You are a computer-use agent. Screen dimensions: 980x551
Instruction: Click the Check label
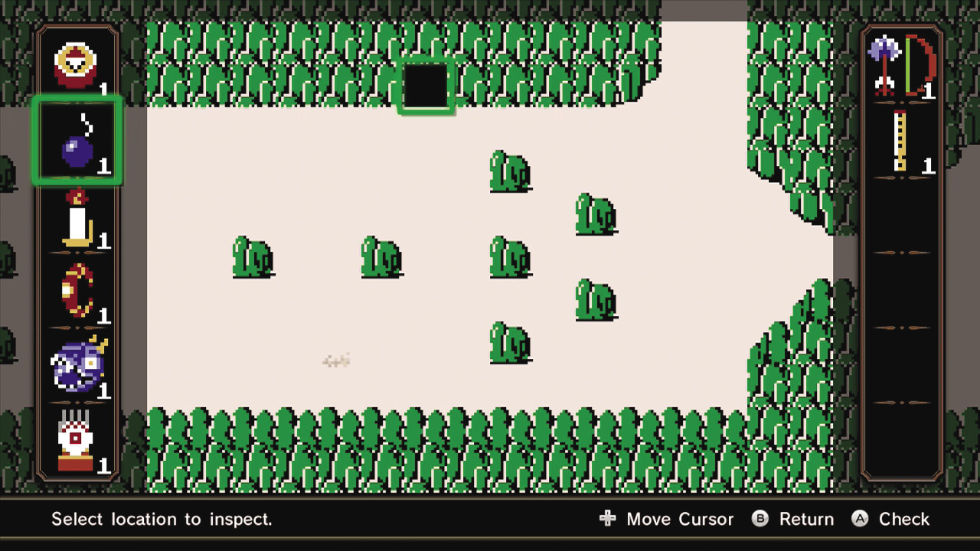(x=904, y=519)
